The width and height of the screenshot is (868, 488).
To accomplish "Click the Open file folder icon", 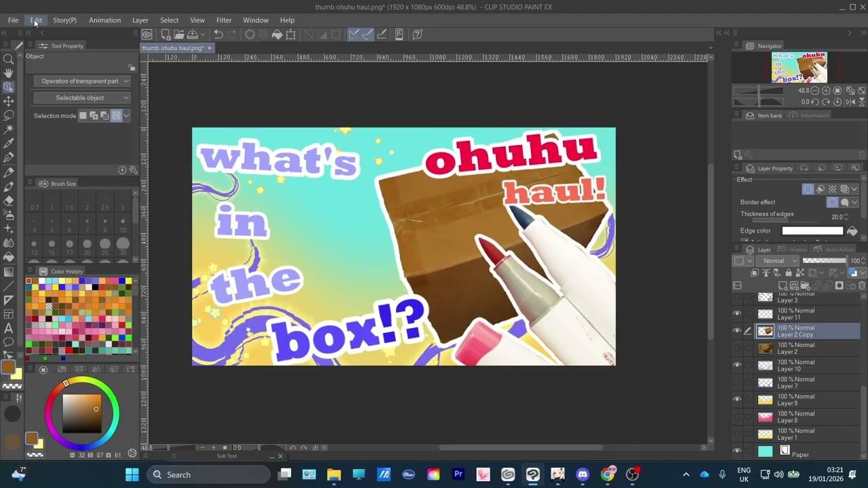I will [x=179, y=35].
